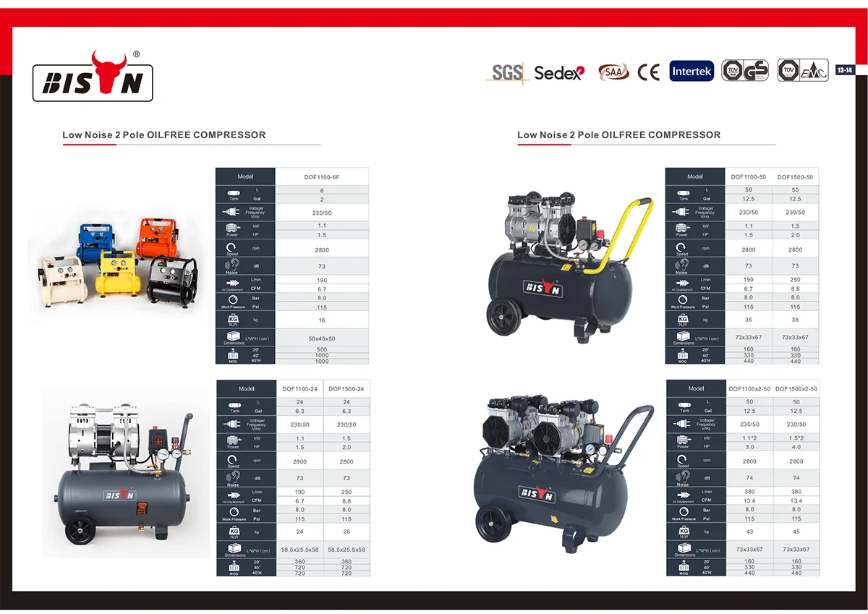Click the Model label in DOF1100-6F table
Screen dimensions: 868x614
tap(245, 176)
